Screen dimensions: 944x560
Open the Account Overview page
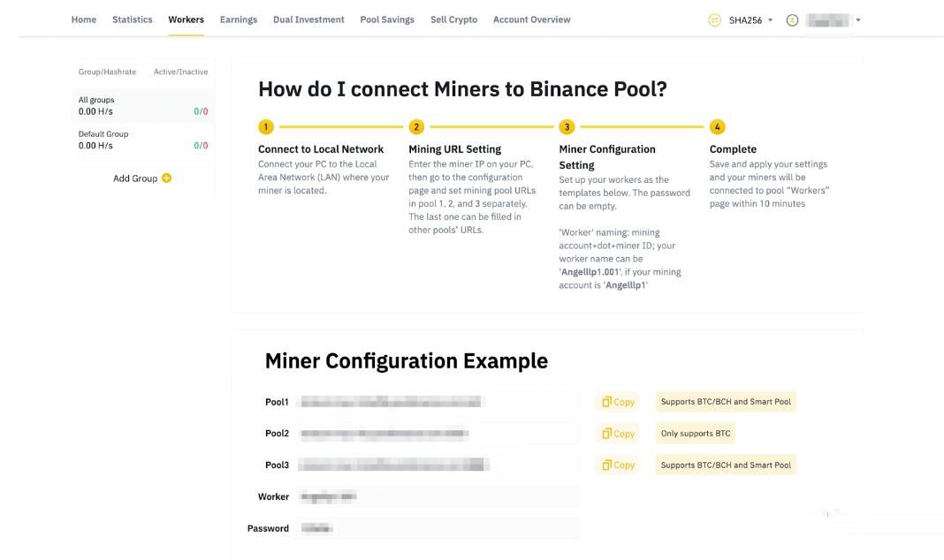pyautogui.click(x=531, y=19)
